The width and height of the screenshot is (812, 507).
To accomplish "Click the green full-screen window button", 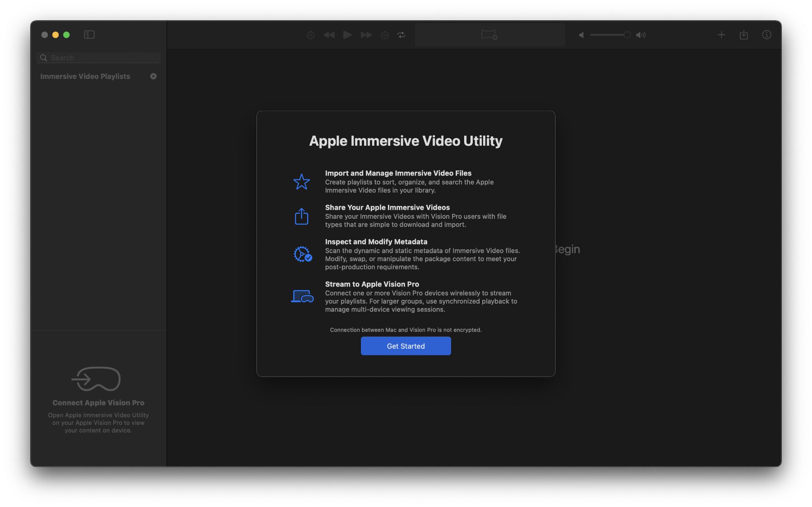I will (x=66, y=35).
